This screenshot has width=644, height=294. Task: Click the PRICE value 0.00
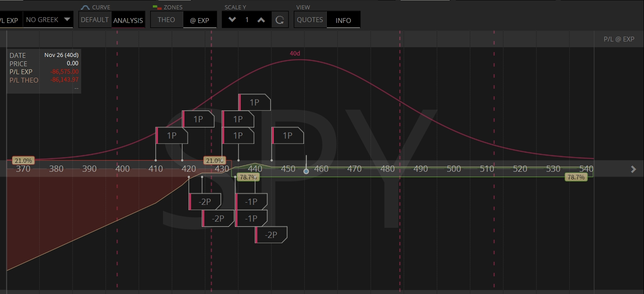point(72,64)
